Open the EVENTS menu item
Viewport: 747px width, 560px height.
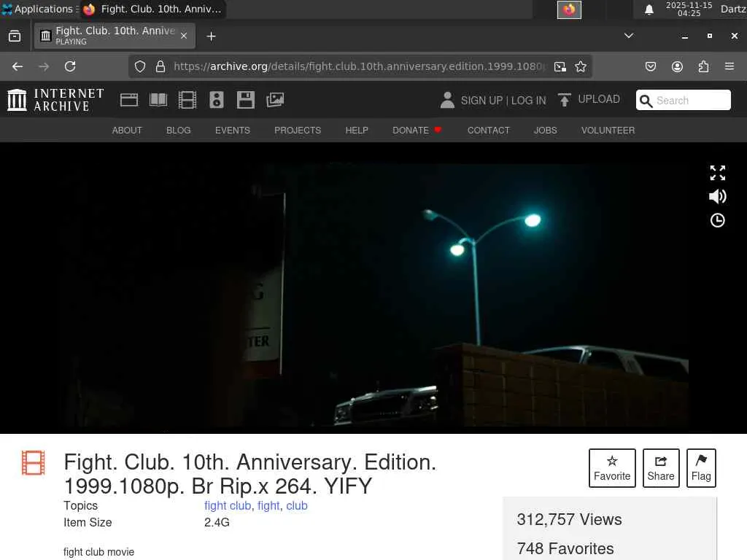233,131
